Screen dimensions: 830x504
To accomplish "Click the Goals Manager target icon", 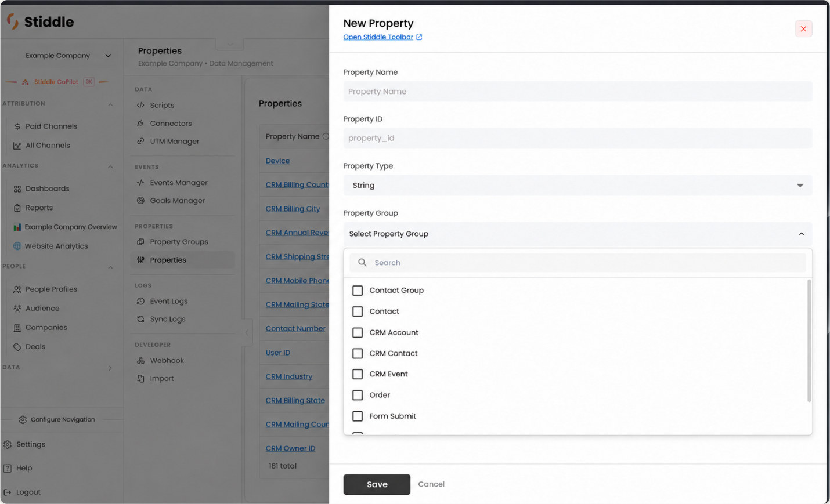I will pos(140,201).
